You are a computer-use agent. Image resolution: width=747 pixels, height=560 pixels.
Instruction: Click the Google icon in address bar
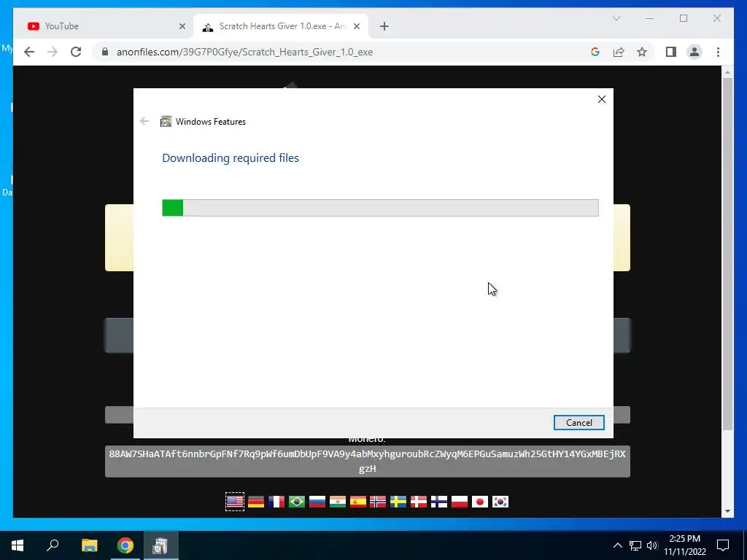(x=595, y=52)
